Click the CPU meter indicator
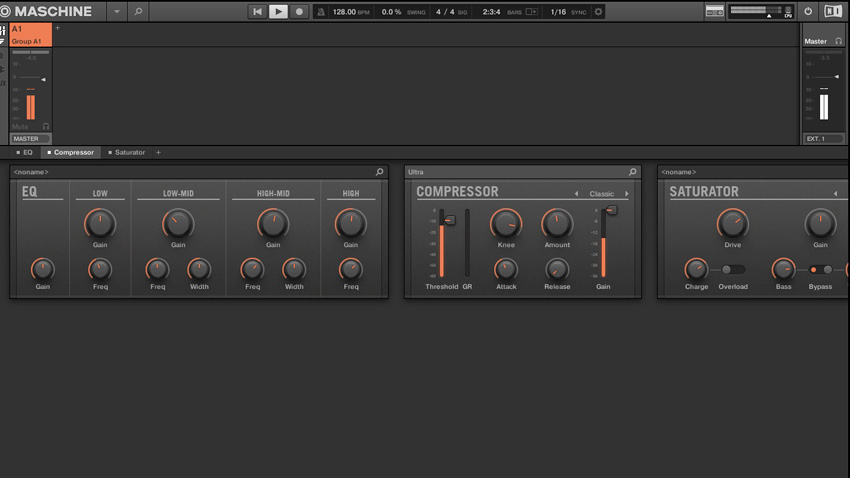 click(788, 12)
